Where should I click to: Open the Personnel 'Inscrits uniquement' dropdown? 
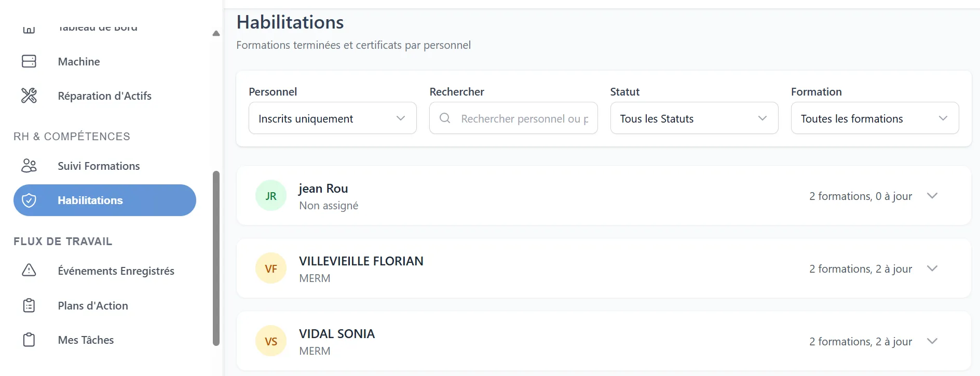(333, 118)
